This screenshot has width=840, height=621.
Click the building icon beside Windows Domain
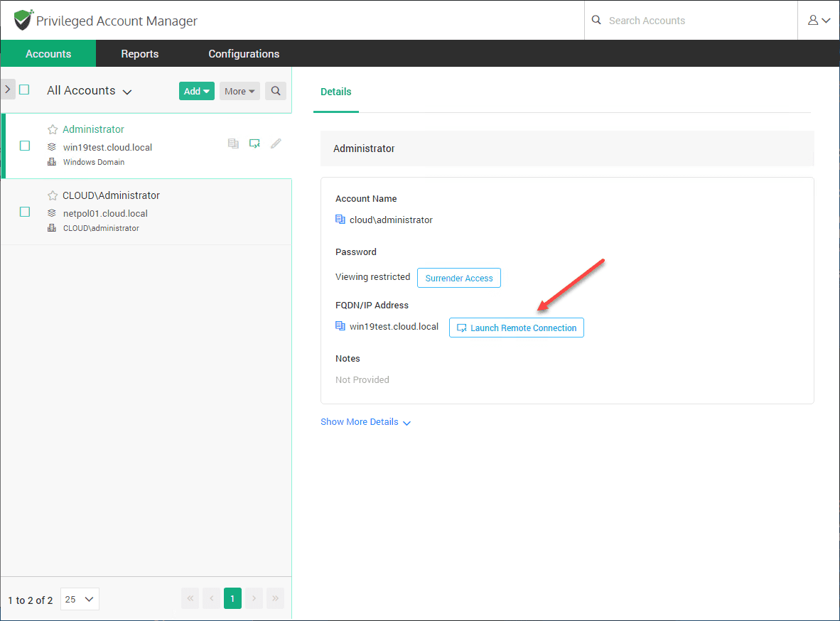(x=52, y=162)
